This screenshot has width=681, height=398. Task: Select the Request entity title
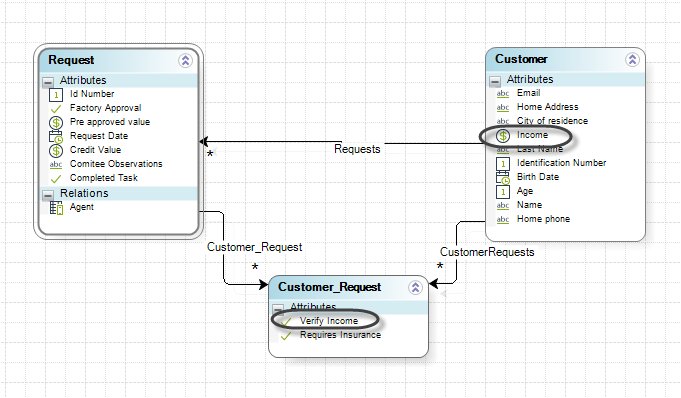point(71,60)
